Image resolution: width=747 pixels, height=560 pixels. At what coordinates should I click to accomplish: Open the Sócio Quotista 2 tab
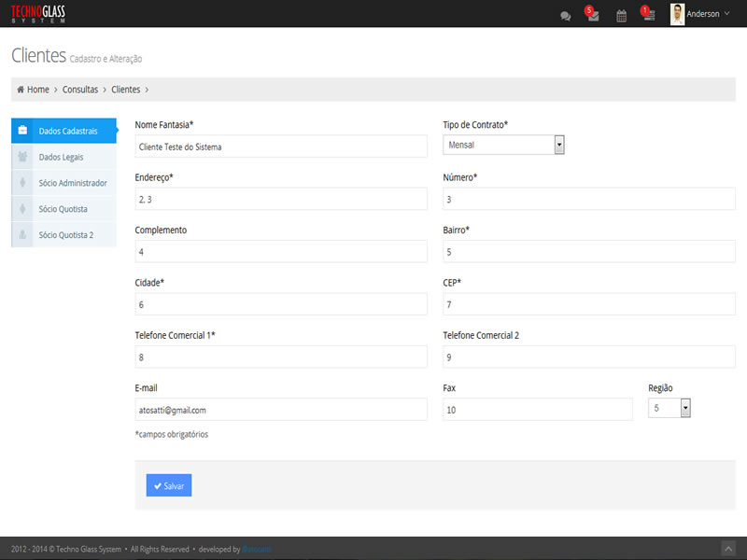65,235
